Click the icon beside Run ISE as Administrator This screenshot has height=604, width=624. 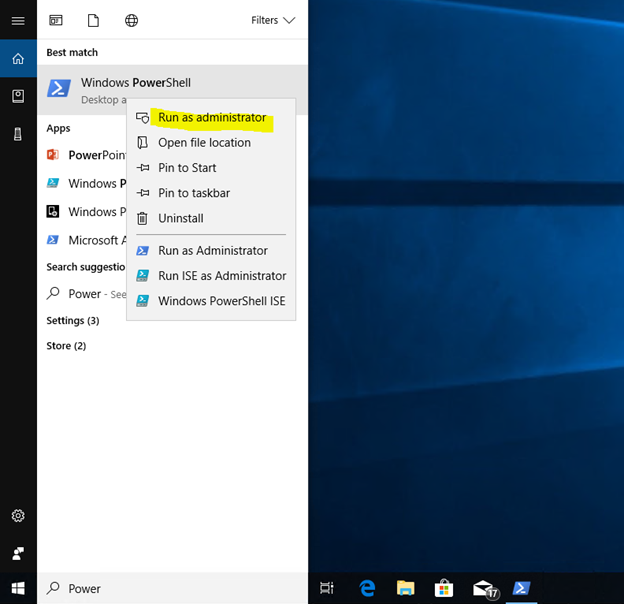click(142, 276)
